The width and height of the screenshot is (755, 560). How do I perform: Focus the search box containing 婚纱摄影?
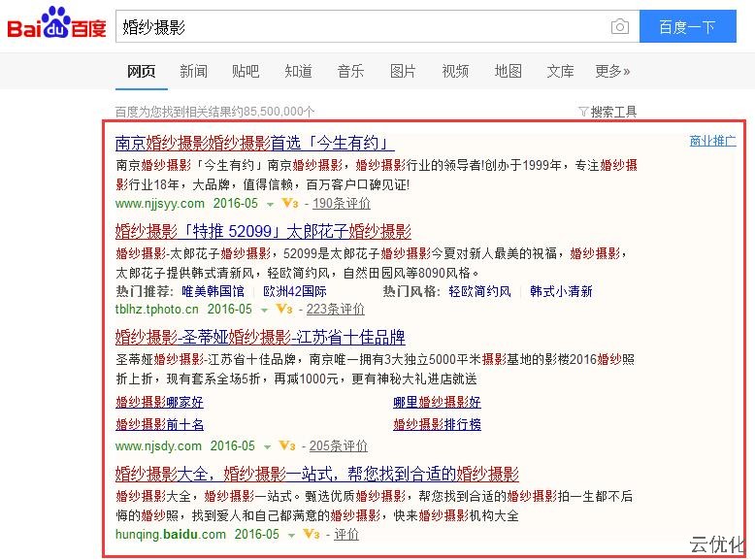[359, 27]
